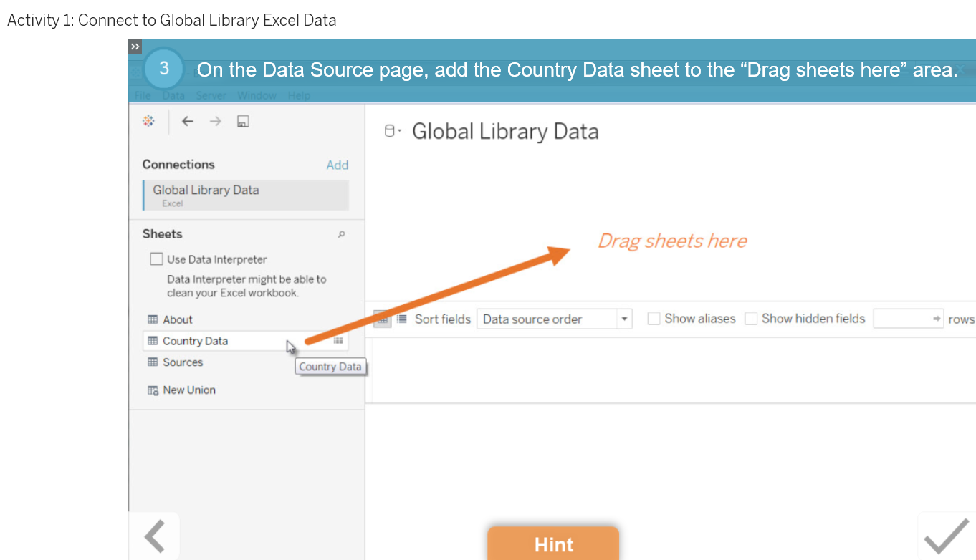Image resolution: width=976 pixels, height=560 pixels.
Task: Toggle Show hidden fields checkbox
Action: (751, 319)
